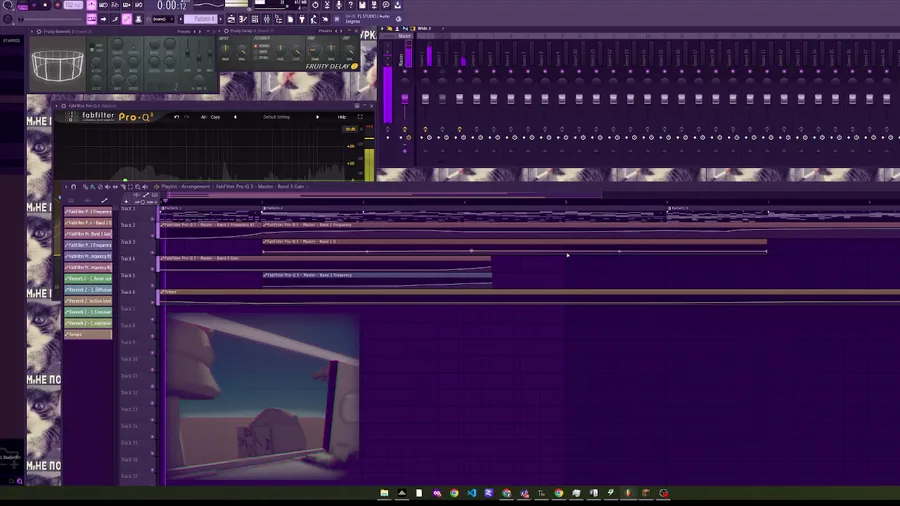Click the Copy button in Pro-Q 3
The width and height of the screenshot is (900, 506).
(215, 117)
